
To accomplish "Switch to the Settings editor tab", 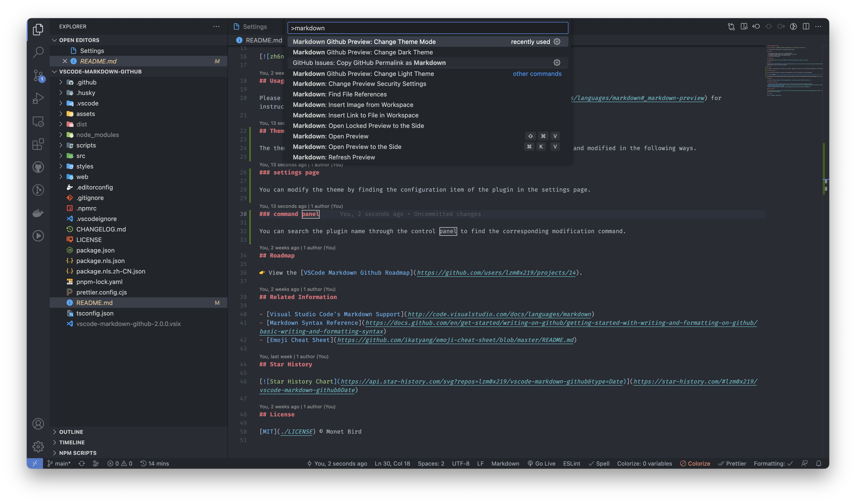I will click(255, 26).
